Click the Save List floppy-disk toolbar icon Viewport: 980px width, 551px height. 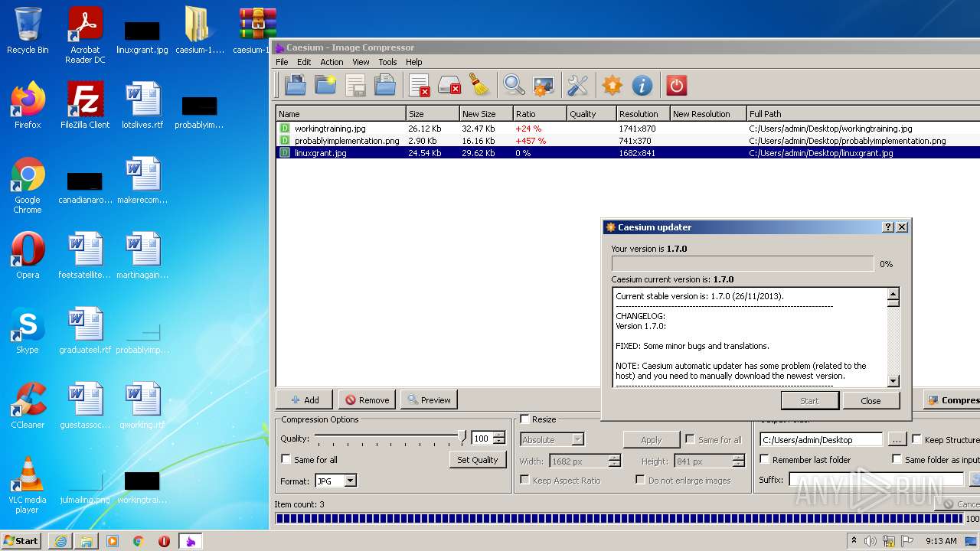point(355,85)
